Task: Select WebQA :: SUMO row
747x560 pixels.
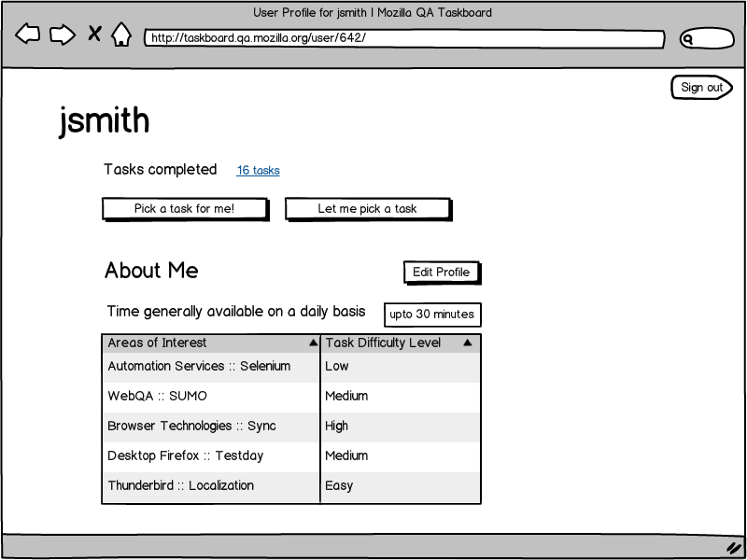Action: [x=291, y=398]
